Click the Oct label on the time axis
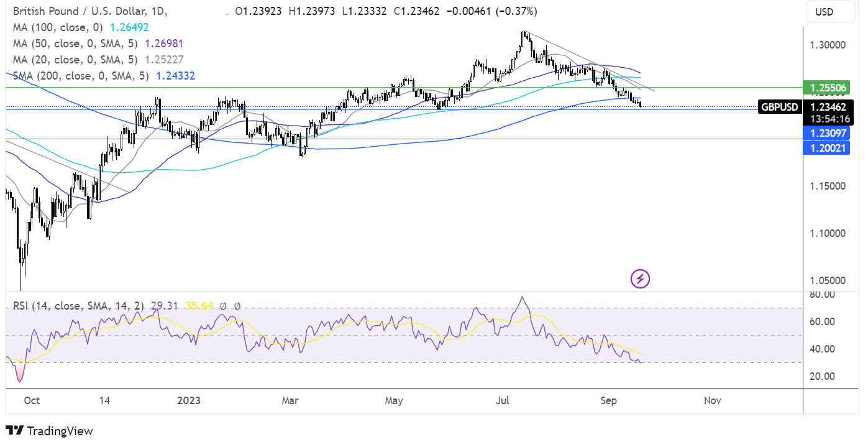Viewport: 868px width, 447px height. 31,401
